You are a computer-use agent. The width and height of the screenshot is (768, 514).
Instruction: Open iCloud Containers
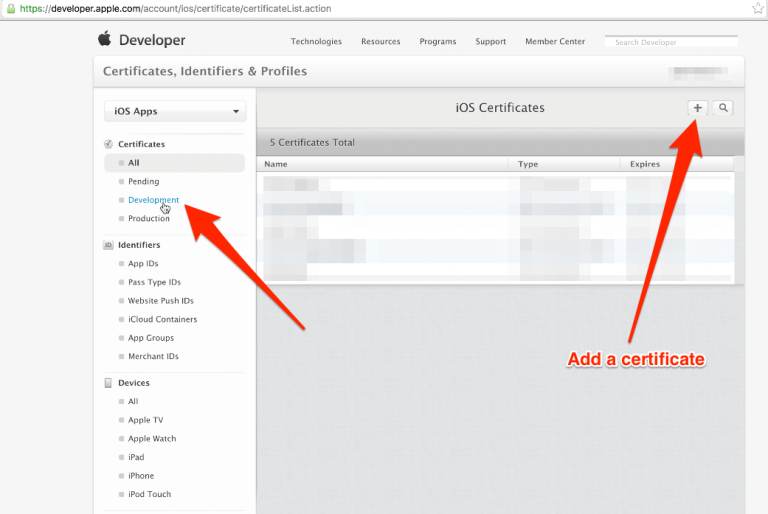[163, 319]
